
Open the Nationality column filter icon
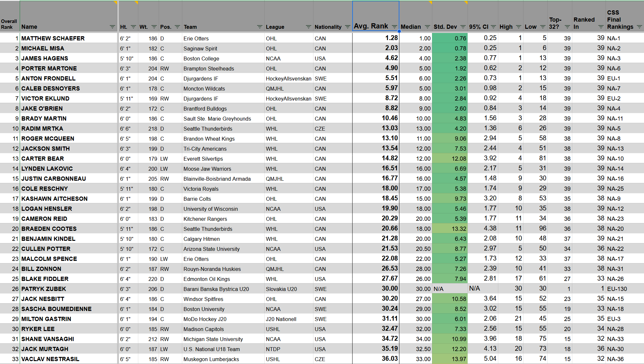347,27
